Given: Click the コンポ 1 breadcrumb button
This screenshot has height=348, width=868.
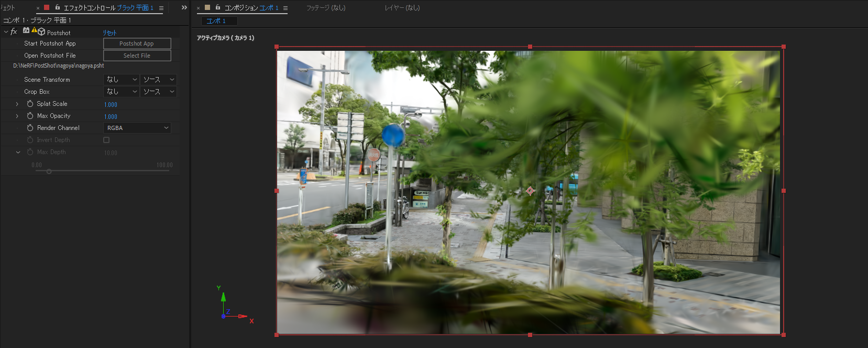Looking at the screenshot, I should [x=219, y=21].
